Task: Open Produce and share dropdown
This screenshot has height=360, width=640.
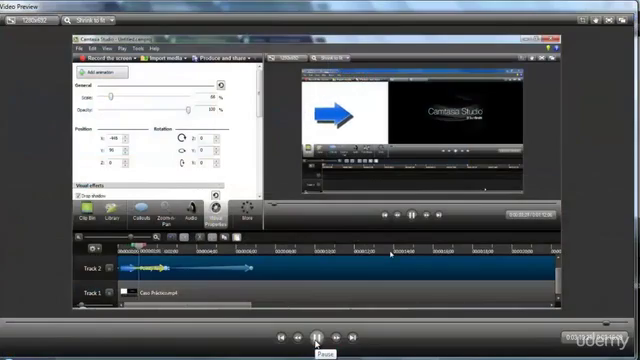Action: pyautogui.click(x=221, y=58)
